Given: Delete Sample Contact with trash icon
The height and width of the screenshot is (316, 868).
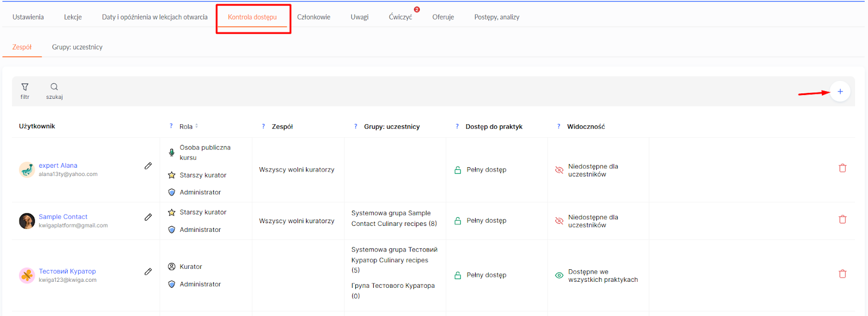Looking at the screenshot, I should click(843, 219).
